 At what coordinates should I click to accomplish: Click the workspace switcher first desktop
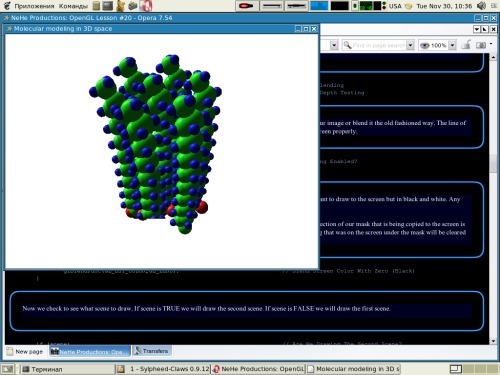pyautogui.click(x=456, y=369)
